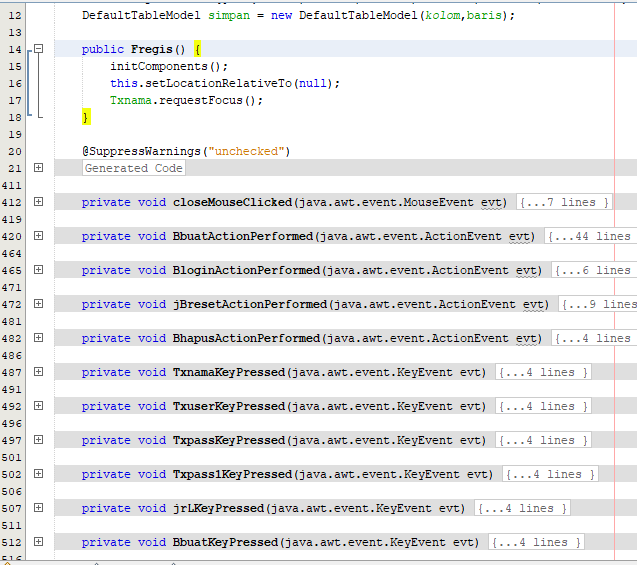Viewport: 637px width, 565px height.
Task: Collapse the Fregis constructor fold
Action: (39, 49)
